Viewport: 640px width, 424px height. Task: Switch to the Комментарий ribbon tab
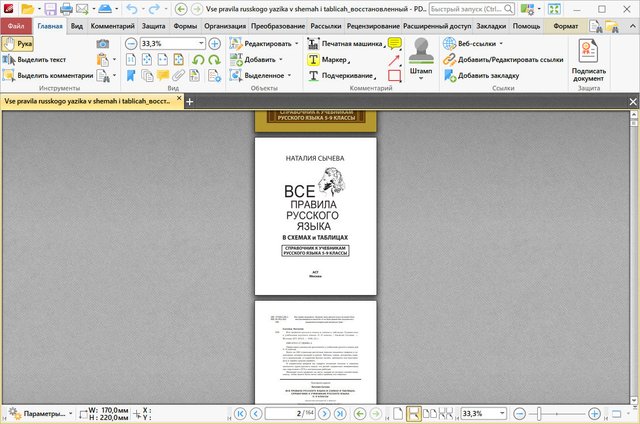coord(112,25)
